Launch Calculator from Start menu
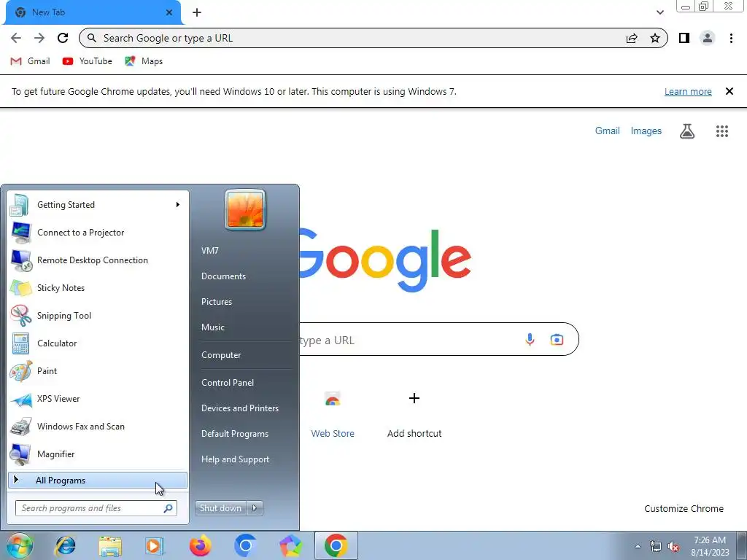This screenshot has width=747, height=560. click(x=98, y=343)
